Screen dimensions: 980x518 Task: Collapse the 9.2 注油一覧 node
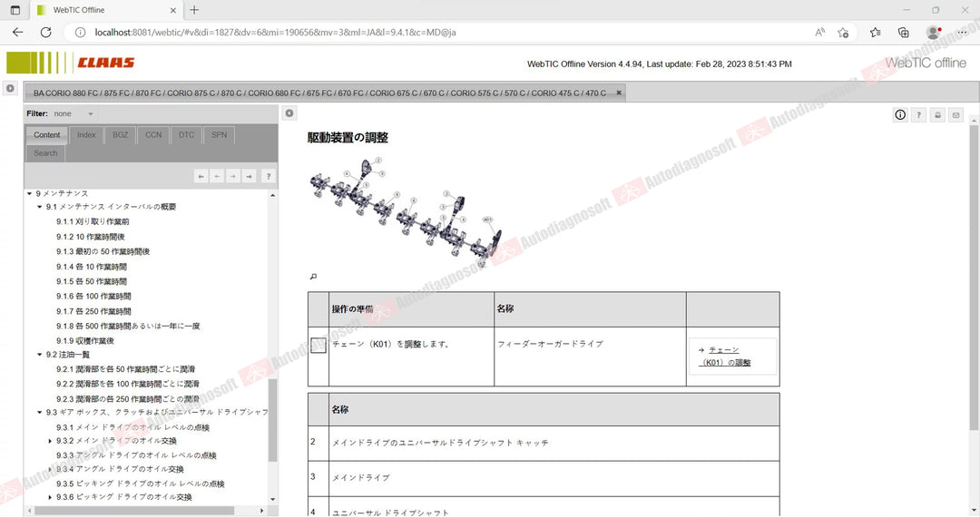(x=39, y=355)
